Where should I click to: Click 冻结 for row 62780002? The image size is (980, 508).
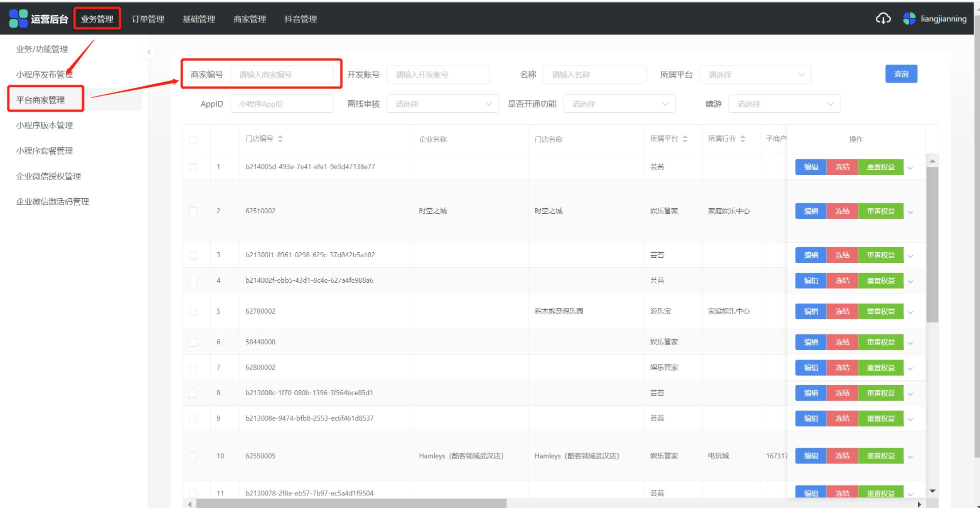tap(842, 311)
